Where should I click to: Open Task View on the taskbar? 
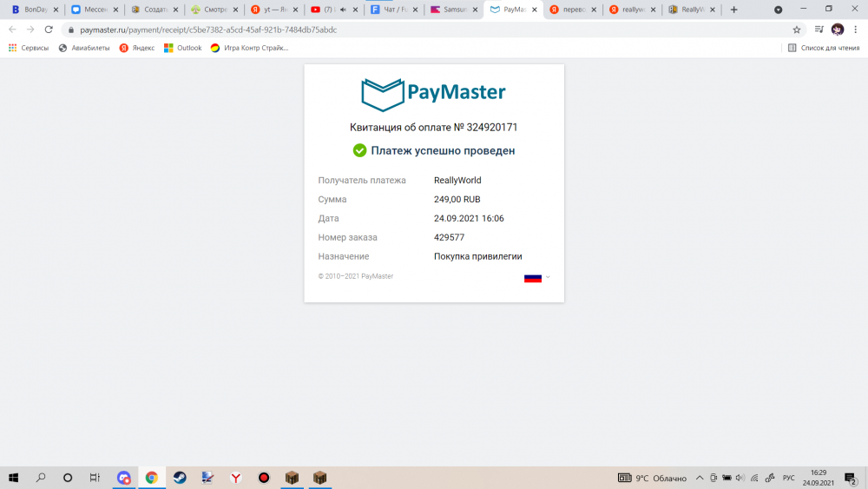95,478
